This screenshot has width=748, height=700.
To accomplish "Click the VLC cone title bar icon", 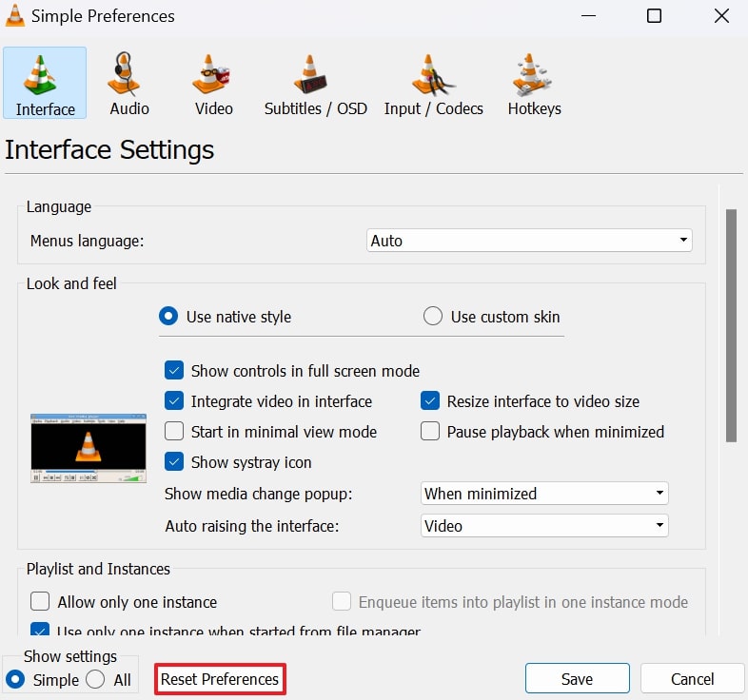I will click(x=15, y=16).
